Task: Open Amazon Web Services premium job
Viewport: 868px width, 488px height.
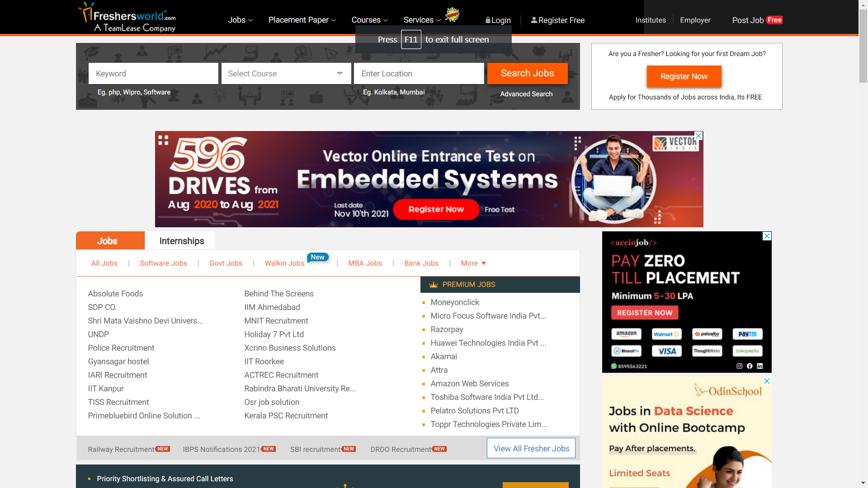Action: (470, 384)
